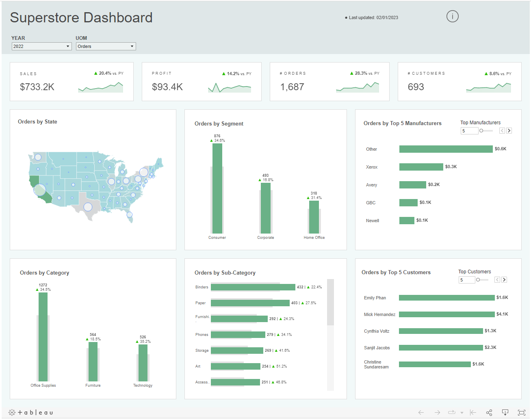The height and width of the screenshot is (420, 531).
Task: Select the Phones sub-category bar
Action: 238,335
